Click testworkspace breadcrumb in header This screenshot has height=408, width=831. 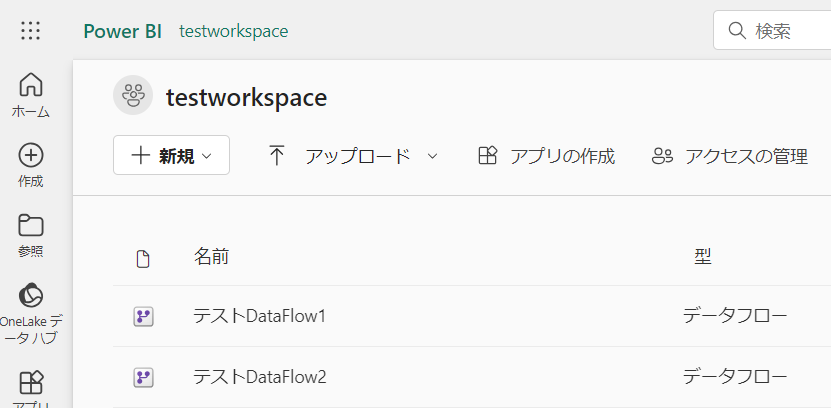234,31
